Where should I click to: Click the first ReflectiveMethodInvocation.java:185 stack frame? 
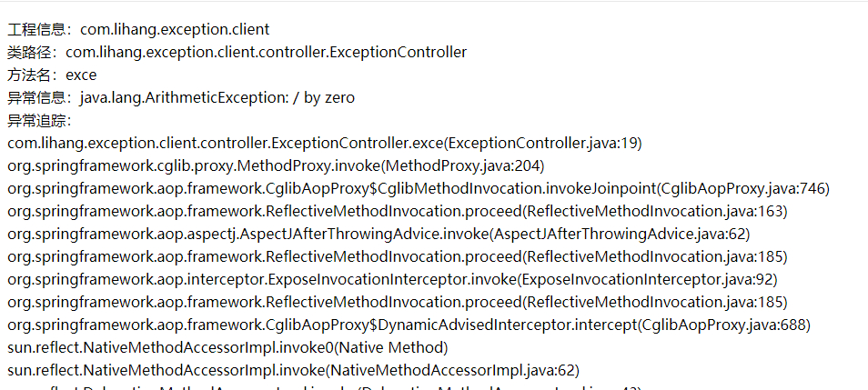[398, 257]
